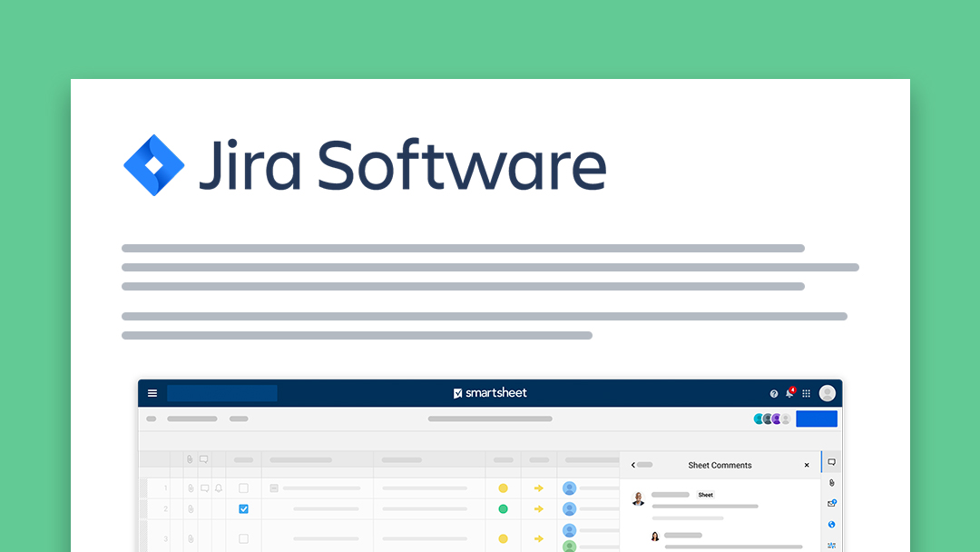
Task: Open the user account avatar in the header
Action: (x=827, y=393)
